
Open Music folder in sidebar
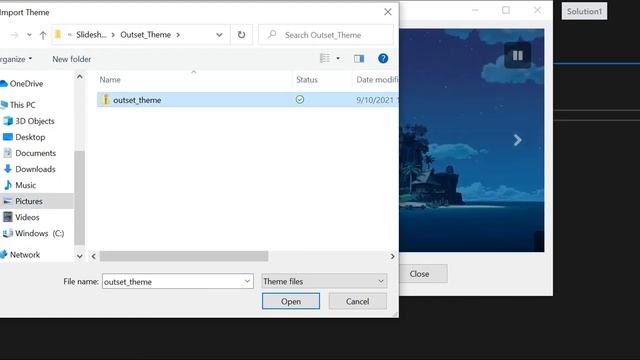coord(26,185)
